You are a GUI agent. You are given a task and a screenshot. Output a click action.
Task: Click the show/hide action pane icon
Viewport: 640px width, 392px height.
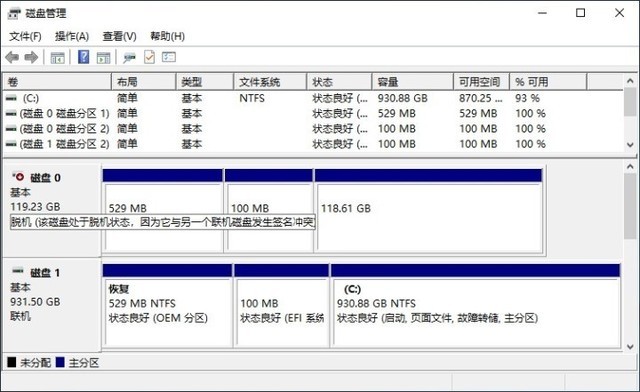104,58
